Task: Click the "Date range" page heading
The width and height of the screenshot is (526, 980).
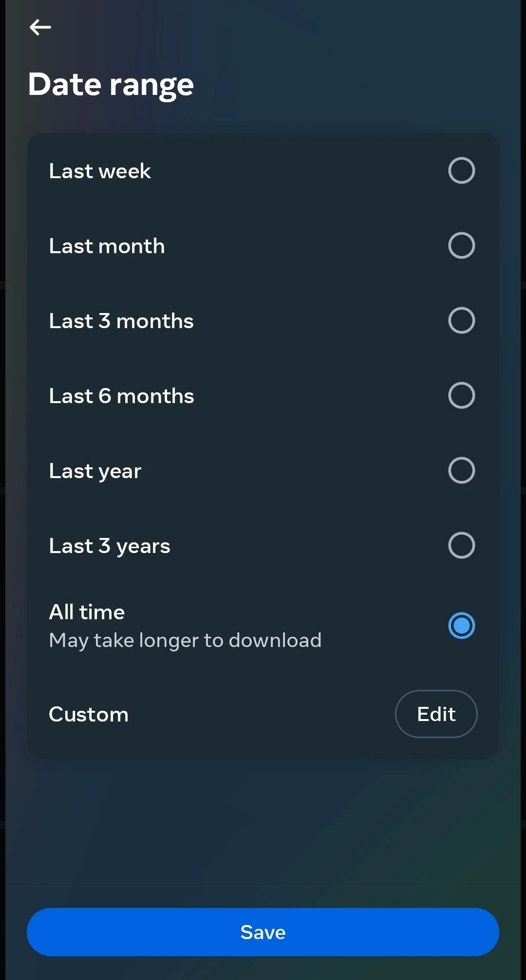Action: pos(111,85)
